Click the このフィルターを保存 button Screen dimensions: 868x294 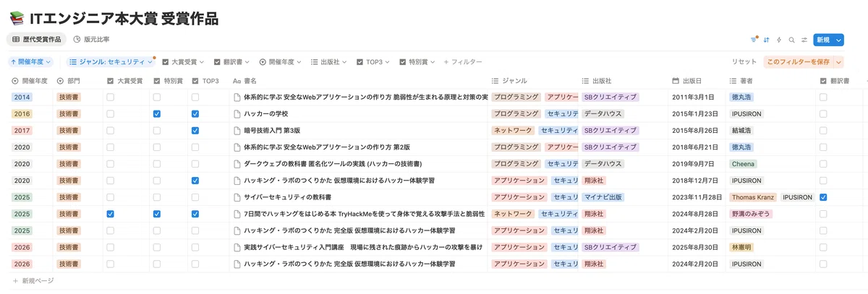799,62
